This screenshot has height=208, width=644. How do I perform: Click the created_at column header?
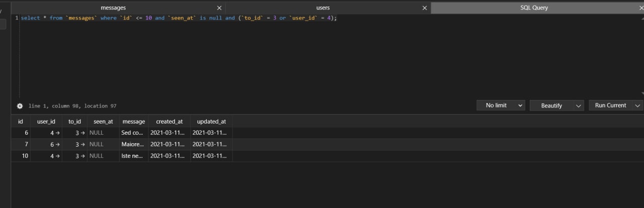click(169, 122)
